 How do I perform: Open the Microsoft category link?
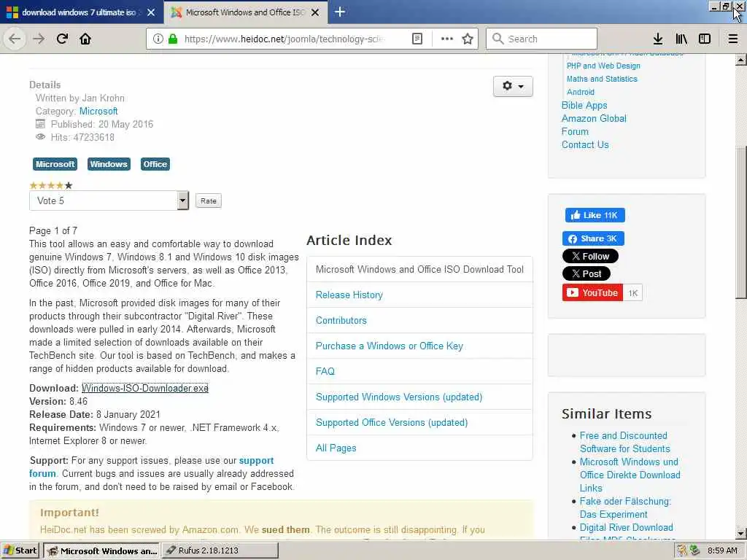[x=98, y=111]
